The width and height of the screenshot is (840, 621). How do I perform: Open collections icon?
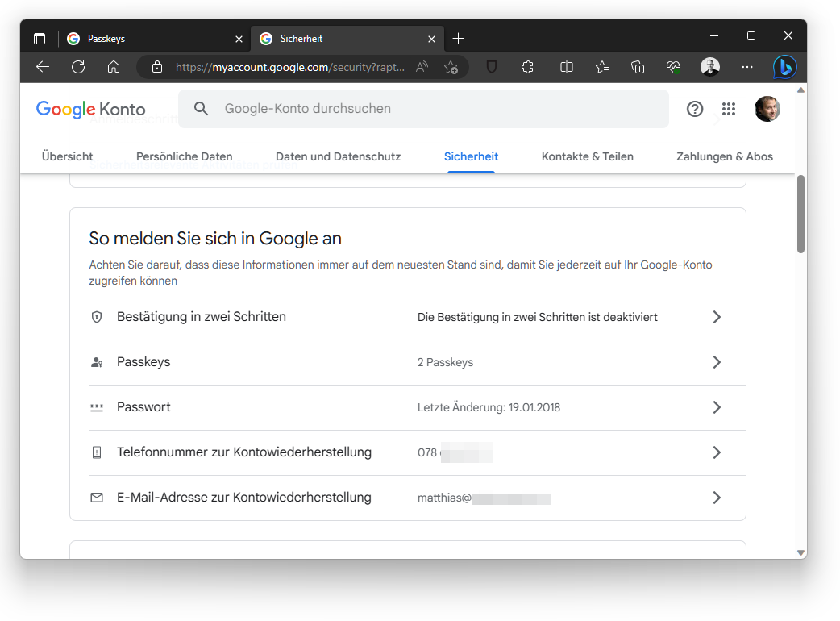(x=638, y=67)
